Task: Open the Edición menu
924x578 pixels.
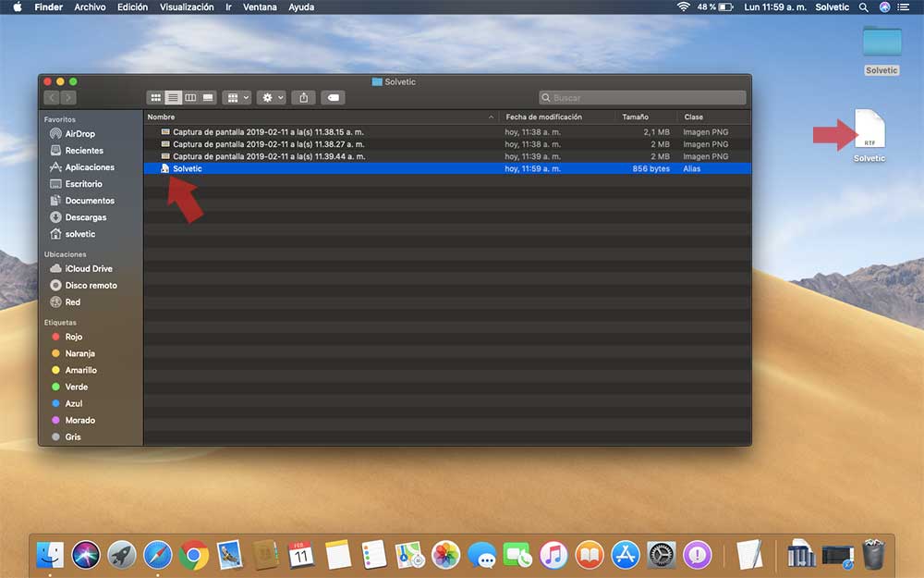Action: [x=132, y=7]
